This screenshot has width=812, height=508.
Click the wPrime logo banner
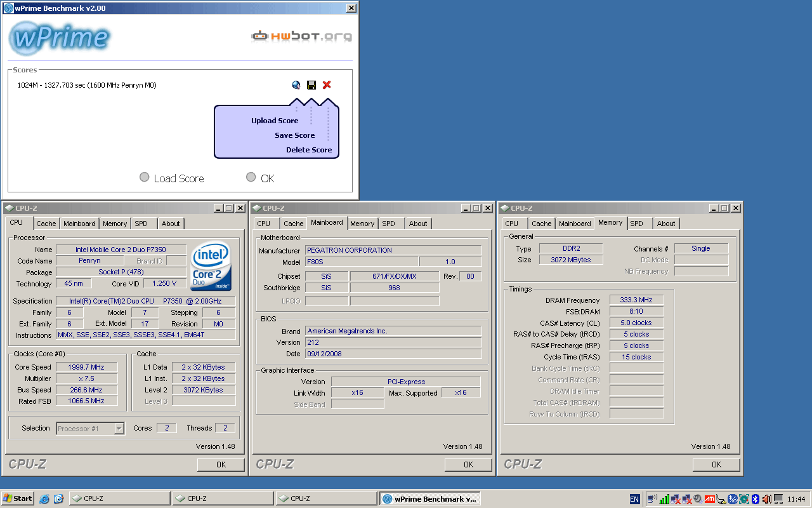60,37
